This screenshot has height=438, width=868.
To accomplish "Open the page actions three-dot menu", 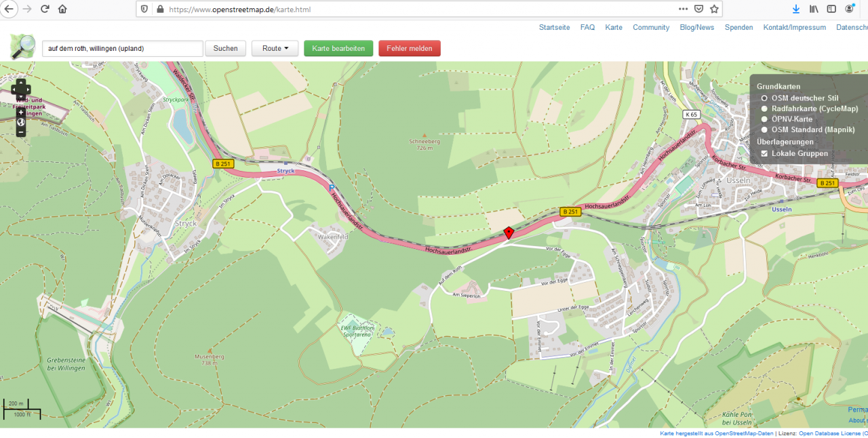I will pos(683,9).
